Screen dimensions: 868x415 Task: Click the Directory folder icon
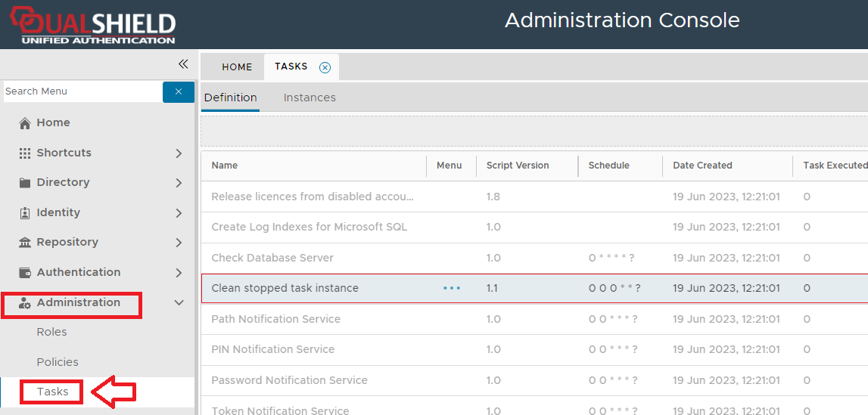25,183
